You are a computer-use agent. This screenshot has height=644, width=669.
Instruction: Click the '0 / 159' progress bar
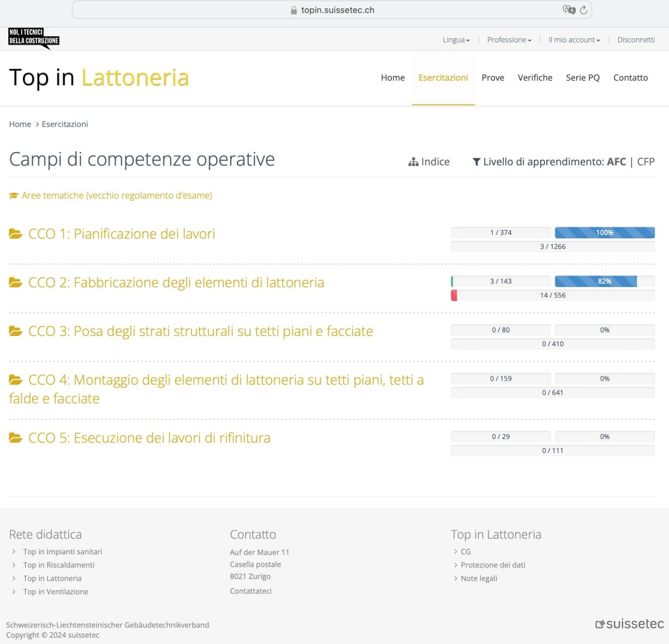(500, 378)
